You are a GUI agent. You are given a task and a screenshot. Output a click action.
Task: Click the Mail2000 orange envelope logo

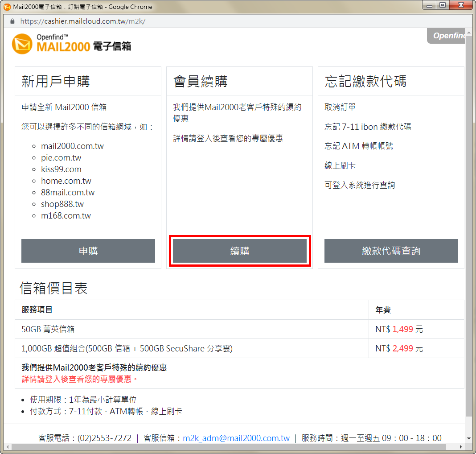click(x=22, y=44)
